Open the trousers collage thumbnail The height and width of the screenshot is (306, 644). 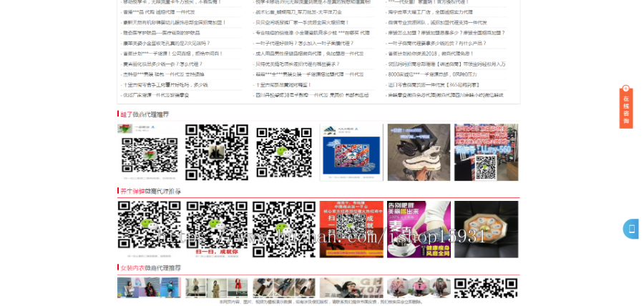[x=284, y=287]
